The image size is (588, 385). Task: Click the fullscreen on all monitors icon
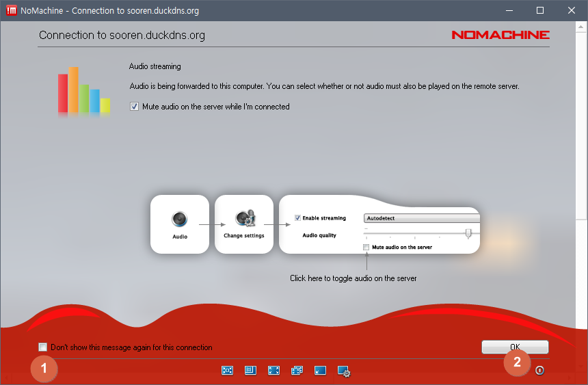(x=297, y=371)
